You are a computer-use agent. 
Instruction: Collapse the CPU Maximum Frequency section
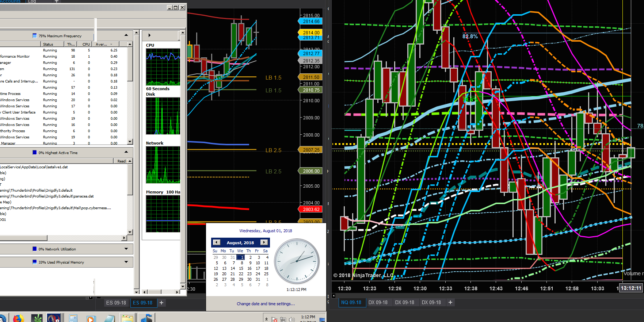(x=126, y=35)
